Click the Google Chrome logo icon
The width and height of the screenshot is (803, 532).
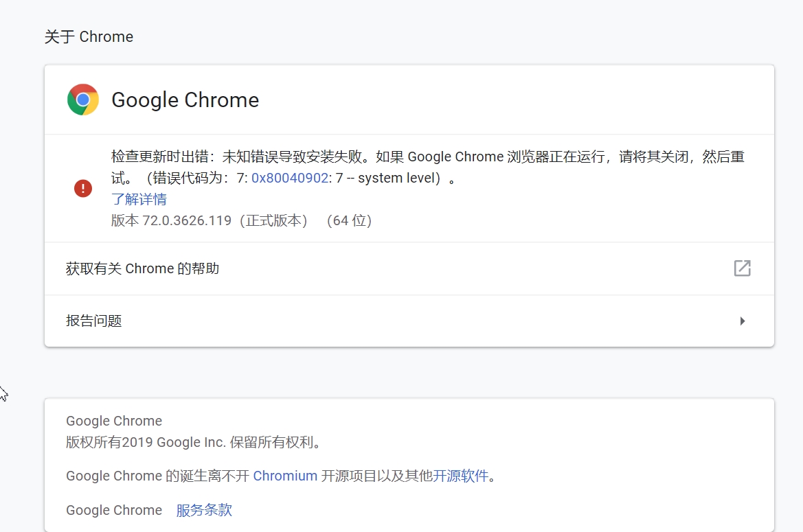click(83, 100)
